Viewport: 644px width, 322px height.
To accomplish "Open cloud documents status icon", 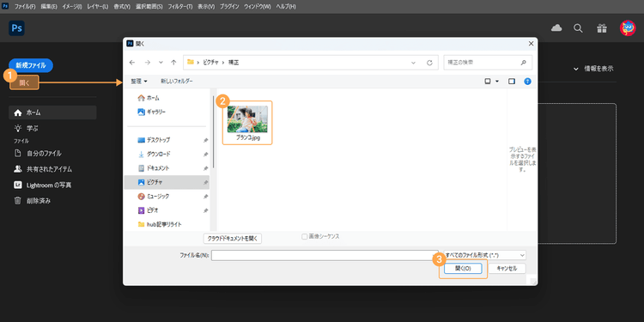I will click(x=556, y=28).
